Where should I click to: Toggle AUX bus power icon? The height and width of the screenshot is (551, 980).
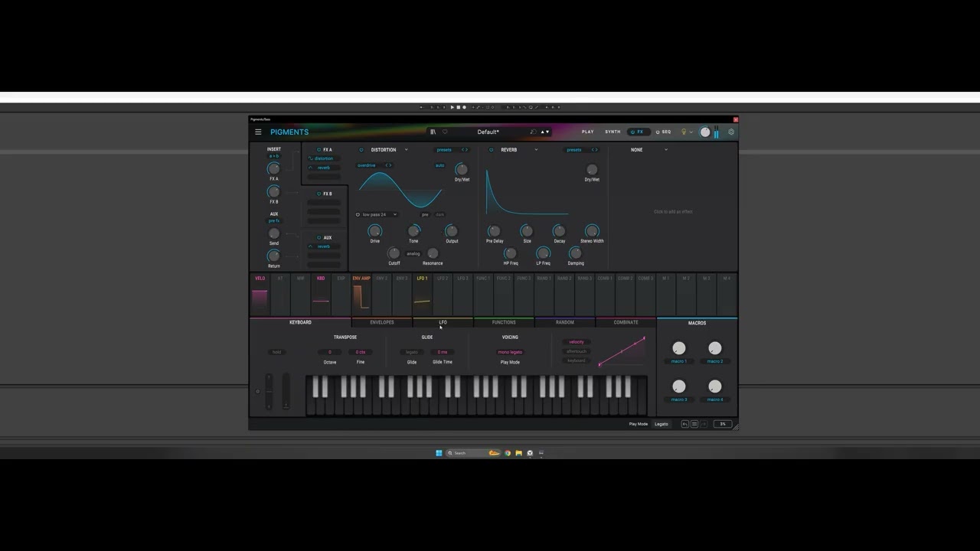[319, 237]
